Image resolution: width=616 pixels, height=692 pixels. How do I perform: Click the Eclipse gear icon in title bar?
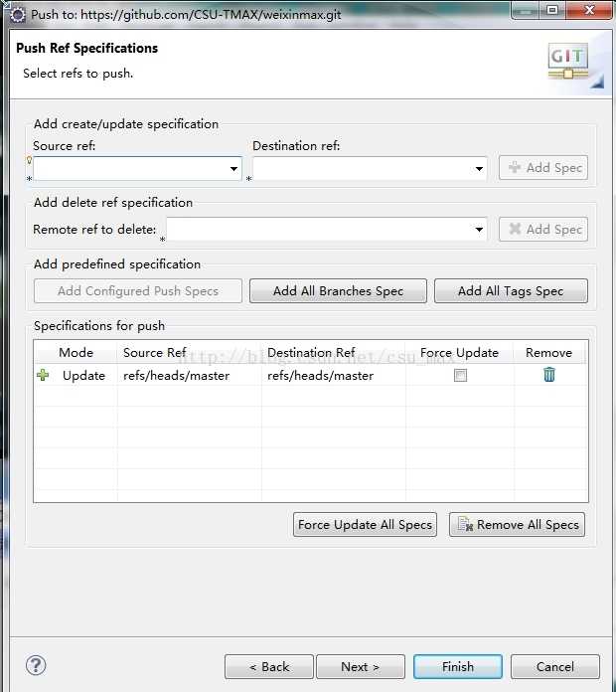coord(18,15)
